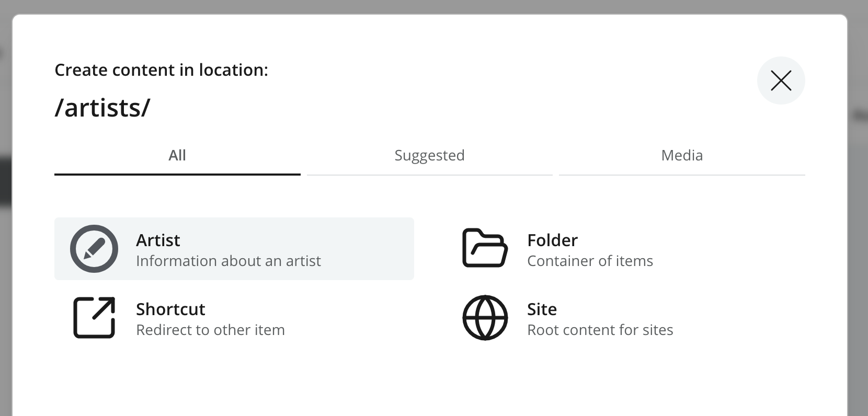This screenshot has height=416, width=868.
Task: Click "Root content for sites" description
Action: (x=600, y=330)
